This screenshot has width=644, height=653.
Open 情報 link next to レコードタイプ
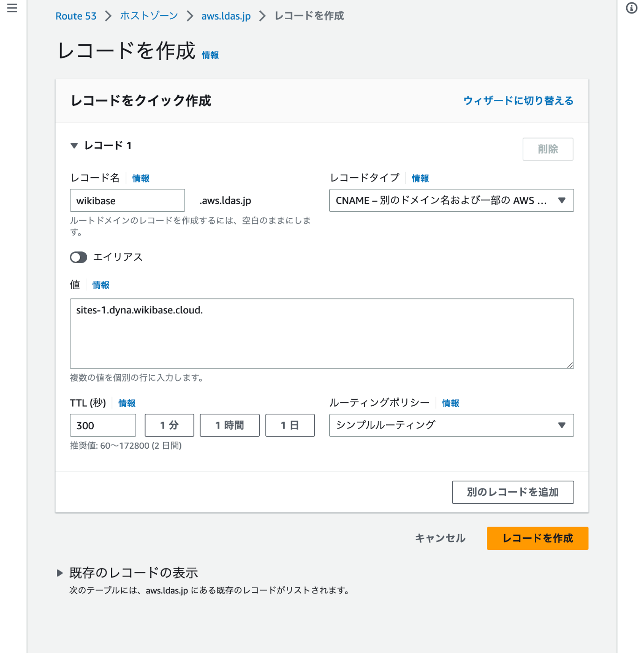pyautogui.click(x=420, y=178)
